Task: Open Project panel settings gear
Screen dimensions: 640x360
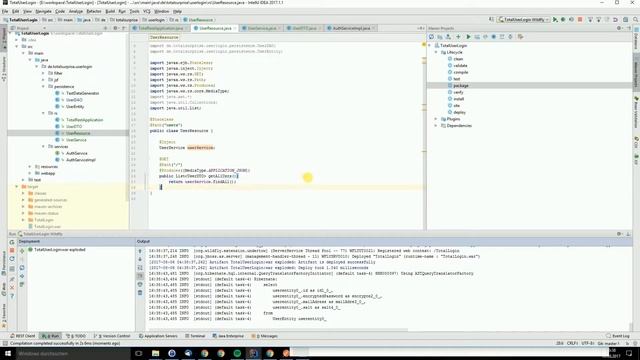Action: coord(116,28)
